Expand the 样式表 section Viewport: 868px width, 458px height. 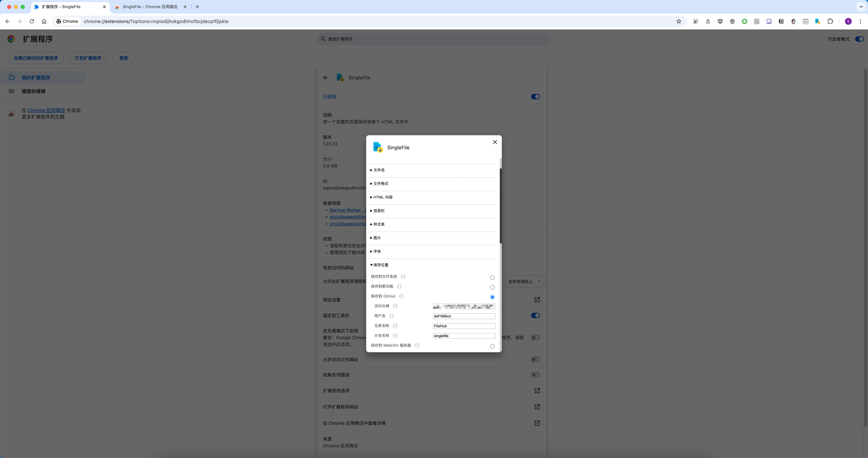tap(377, 224)
